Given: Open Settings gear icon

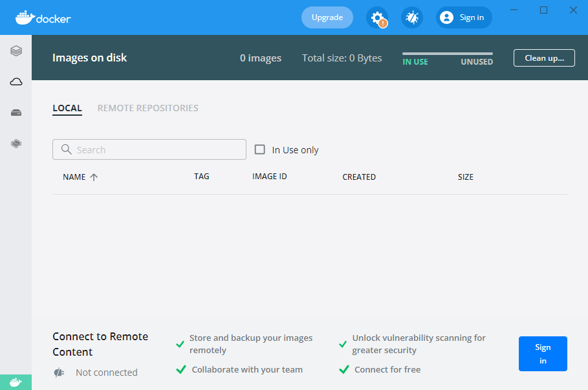Looking at the screenshot, I should click(x=377, y=17).
